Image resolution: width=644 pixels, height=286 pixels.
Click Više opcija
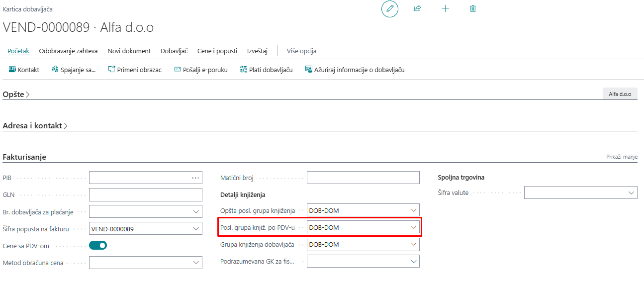click(x=301, y=51)
